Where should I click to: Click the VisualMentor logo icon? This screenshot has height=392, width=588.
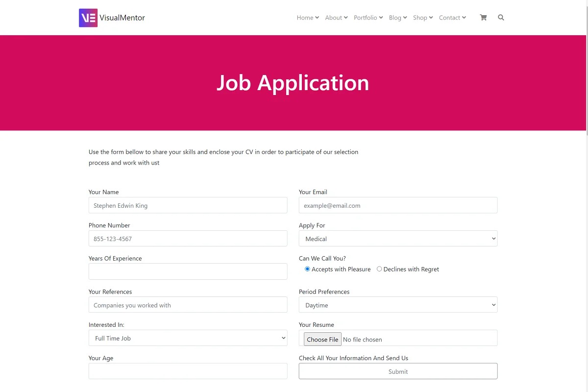[88, 18]
